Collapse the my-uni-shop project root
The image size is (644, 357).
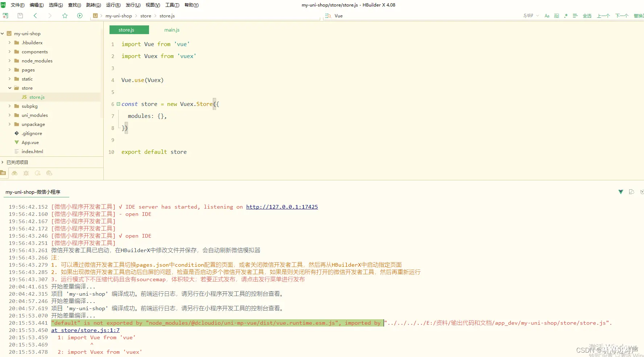[x=3, y=33]
